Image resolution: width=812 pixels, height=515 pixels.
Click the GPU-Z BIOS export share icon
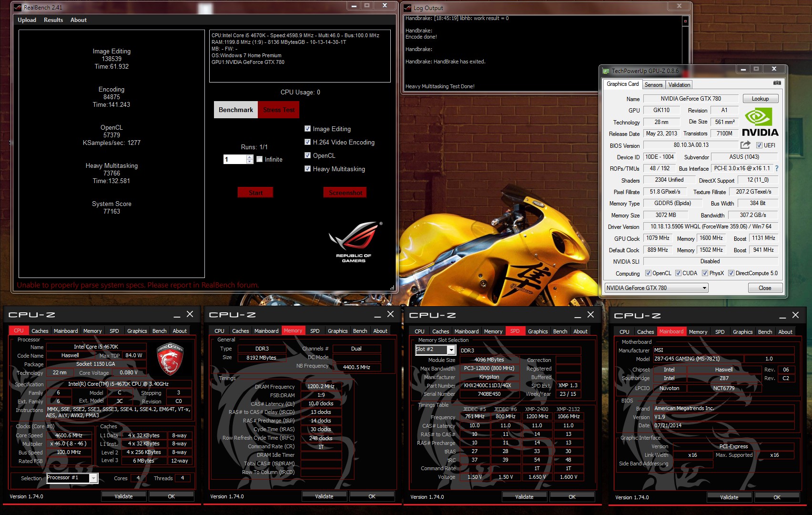pos(745,145)
